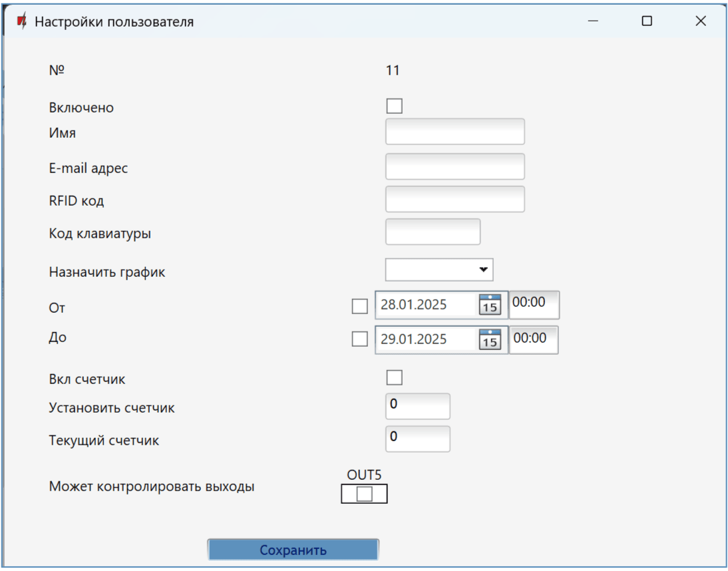Click the Установить счетчик value field
The image size is (728, 571).
[x=417, y=406]
